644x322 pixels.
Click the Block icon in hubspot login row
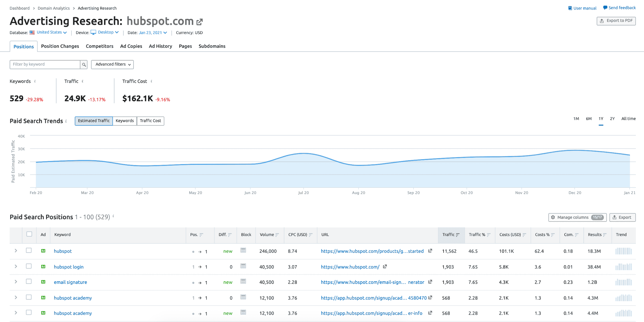coord(243,266)
